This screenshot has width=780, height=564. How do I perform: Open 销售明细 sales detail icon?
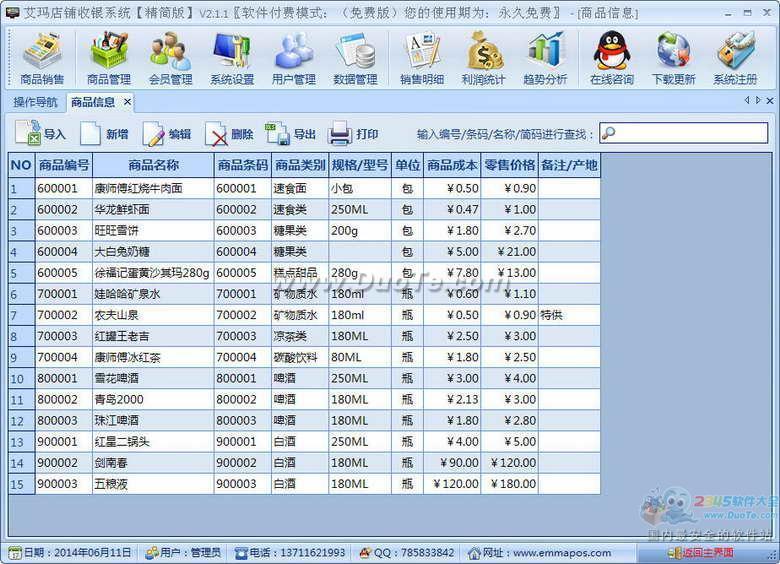tap(422, 56)
